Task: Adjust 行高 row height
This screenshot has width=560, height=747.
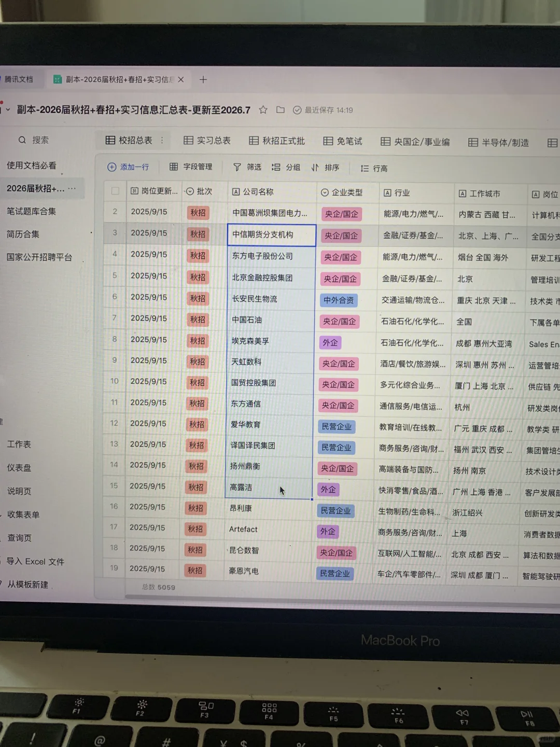Action: click(374, 168)
